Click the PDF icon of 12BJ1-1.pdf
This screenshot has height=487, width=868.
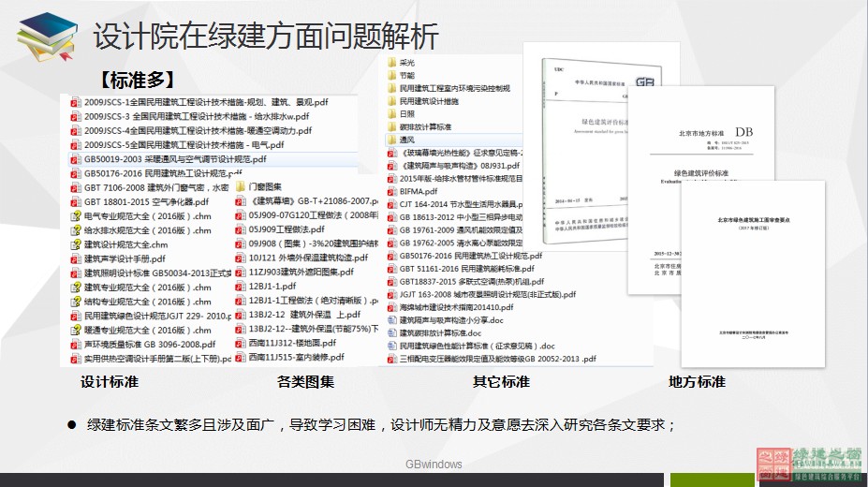point(241,287)
